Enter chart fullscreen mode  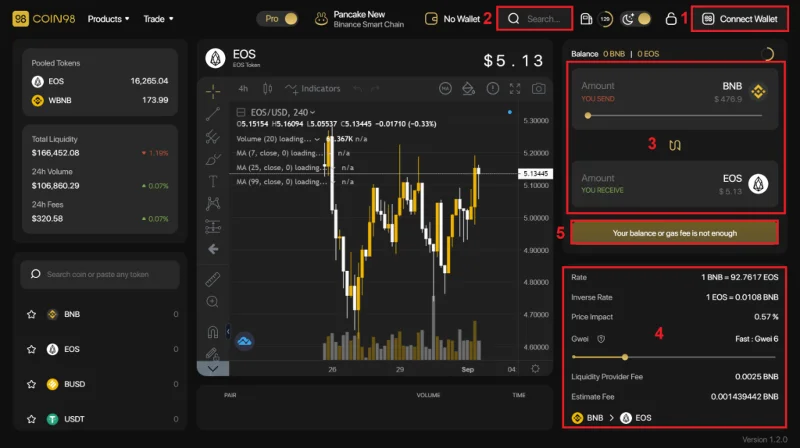515,89
